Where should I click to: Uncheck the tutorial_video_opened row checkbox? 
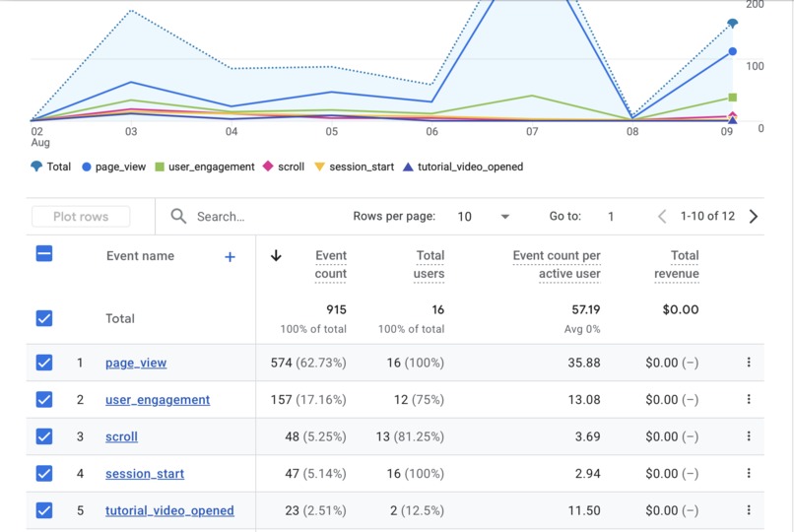pos(44,510)
